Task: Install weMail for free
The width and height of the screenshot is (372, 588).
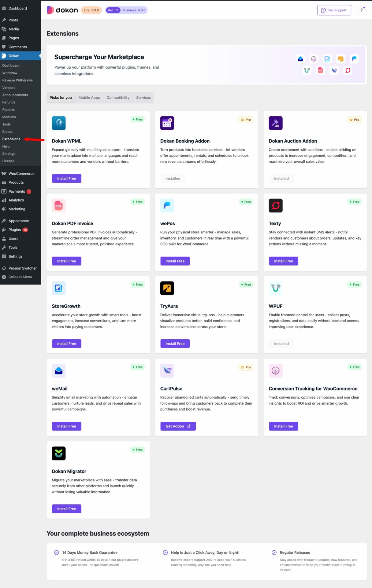Action: click(x=67, y=426)
